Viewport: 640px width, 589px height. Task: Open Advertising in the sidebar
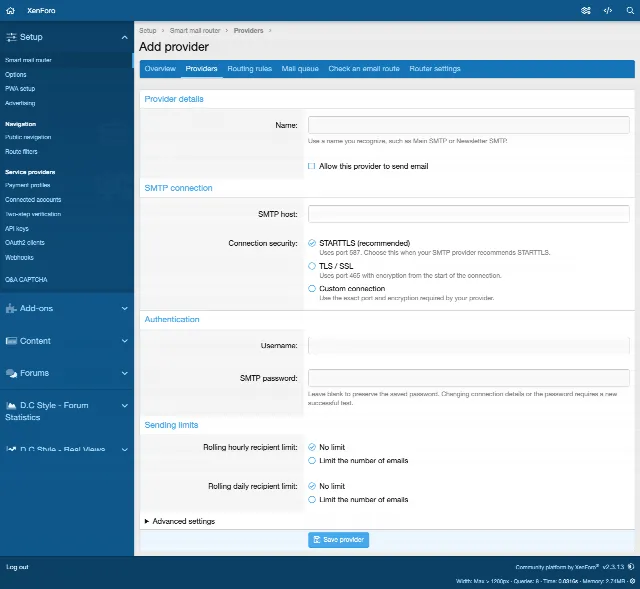[x=20, y=103]
